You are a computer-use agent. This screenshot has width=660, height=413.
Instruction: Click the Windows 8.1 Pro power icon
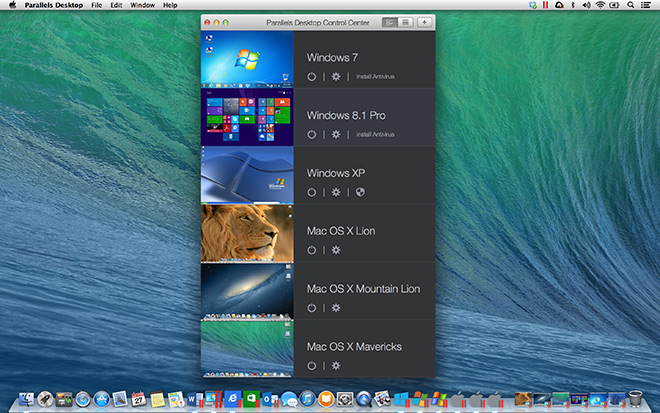click(311, 134)
